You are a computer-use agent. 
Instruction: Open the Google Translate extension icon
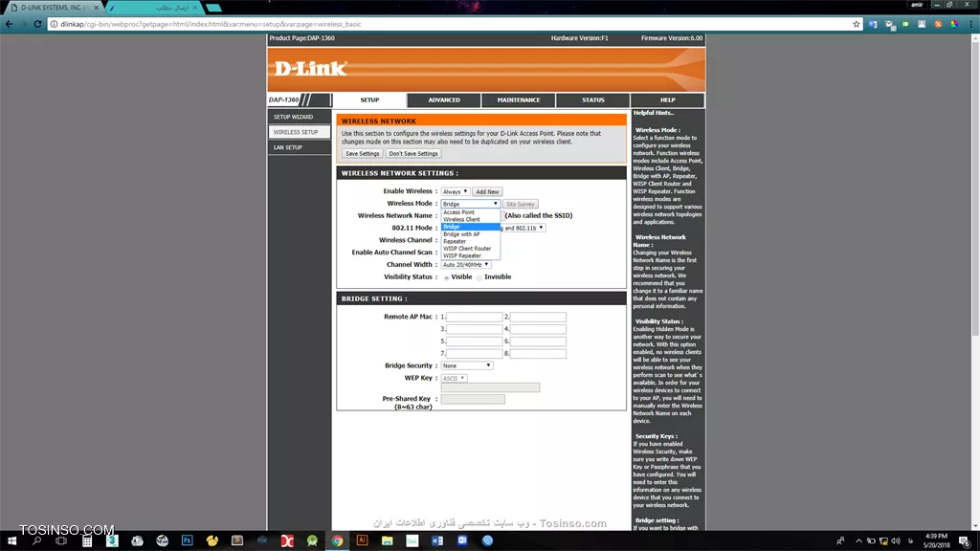click(873, 24)
